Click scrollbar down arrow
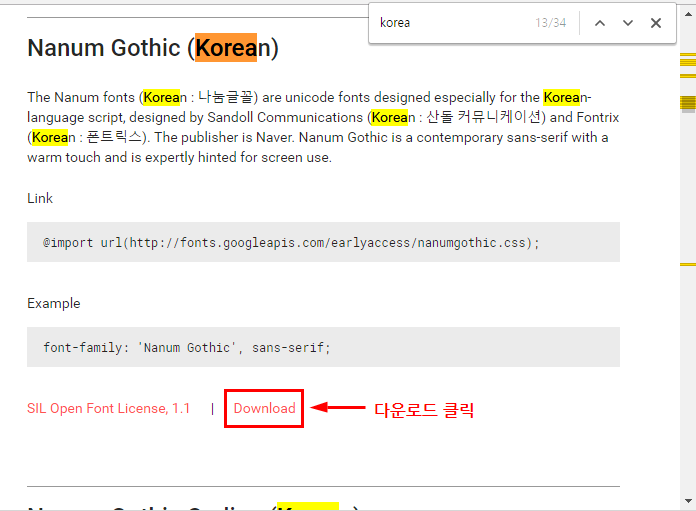This screenshot has width=696, height=511. [688, 501]
